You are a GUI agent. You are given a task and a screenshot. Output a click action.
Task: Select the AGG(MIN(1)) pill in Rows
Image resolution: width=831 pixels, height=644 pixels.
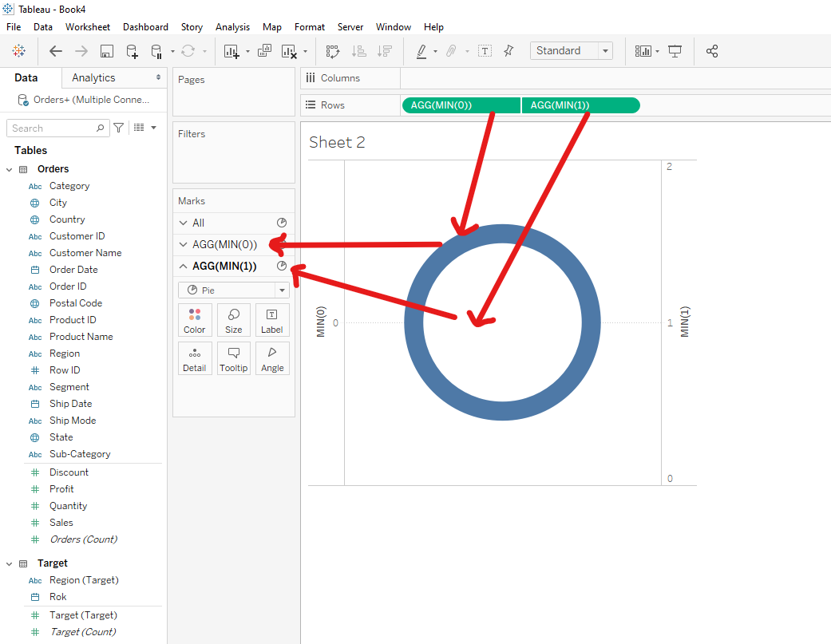[x=580, y=105]
